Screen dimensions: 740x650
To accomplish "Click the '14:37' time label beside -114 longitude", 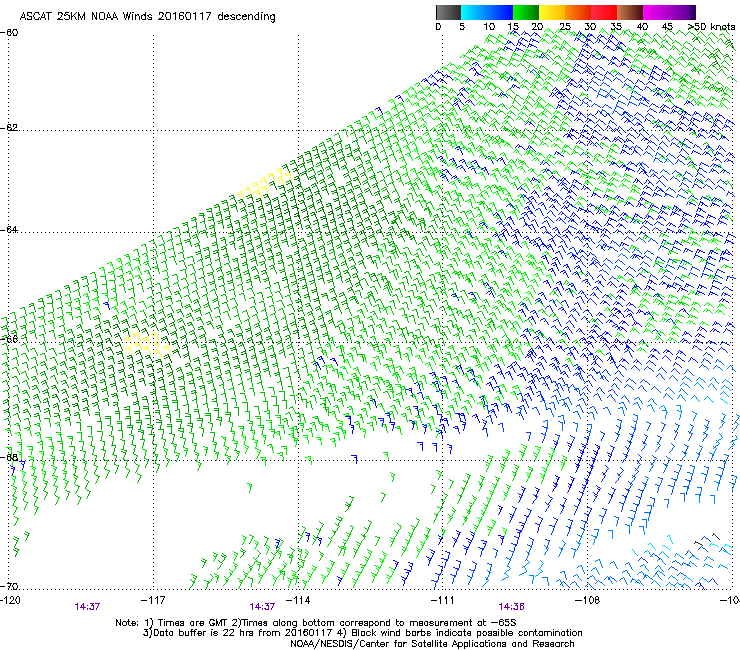I will pos(262,607).
